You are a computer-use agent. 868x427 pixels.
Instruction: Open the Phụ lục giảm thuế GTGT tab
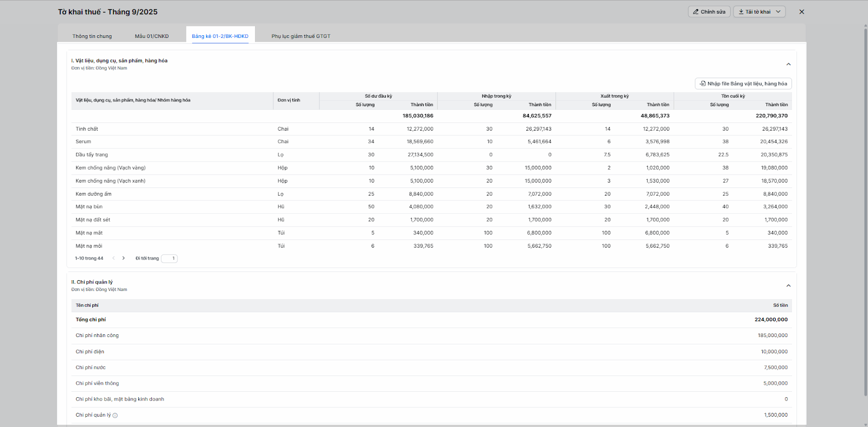tap(301, 36)
